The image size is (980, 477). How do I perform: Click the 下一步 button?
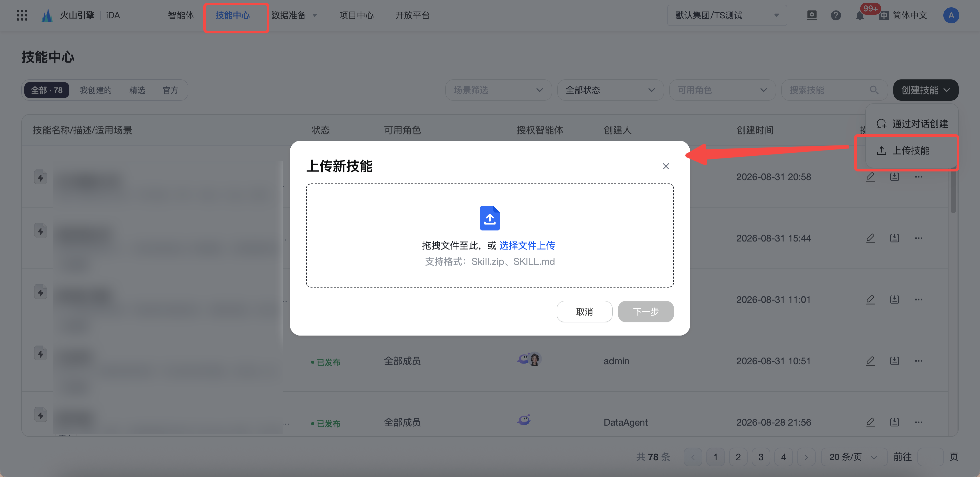pos(646,312)
